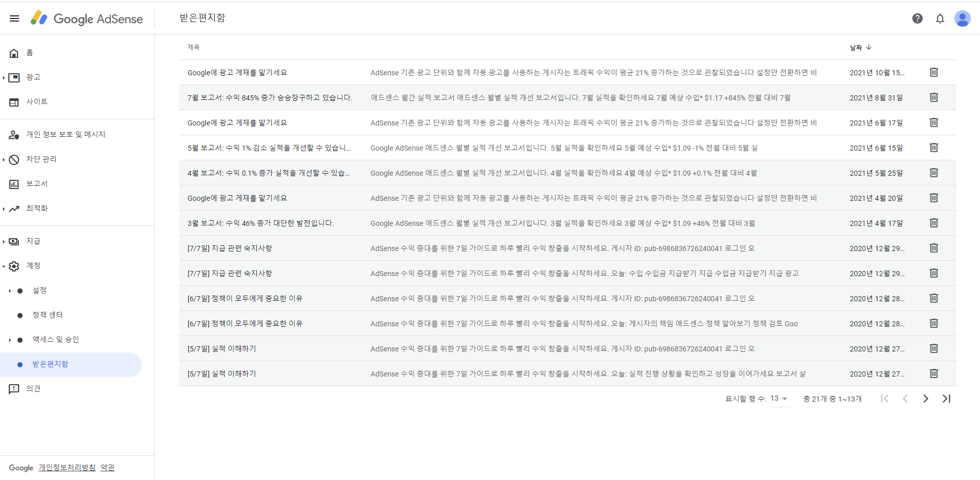
Task: Click the 계정 gear icon
Action: pyautogui.click(x=14, y=266)
